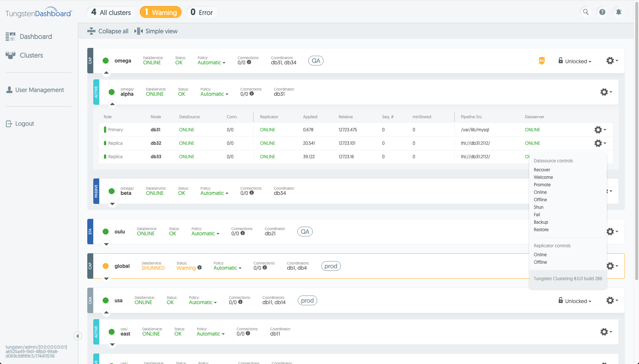Image resolution: width=639 pixels, height=364 pixels.
Task: Select Promote from Datasource controls
Action: (x=542, y=185)
